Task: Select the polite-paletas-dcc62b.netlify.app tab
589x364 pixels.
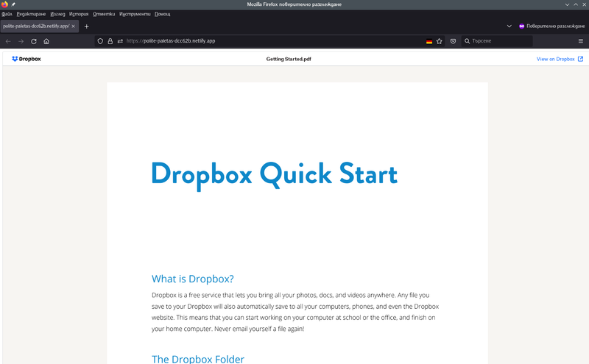Action: pyautogui.click(x=40, y=26)
